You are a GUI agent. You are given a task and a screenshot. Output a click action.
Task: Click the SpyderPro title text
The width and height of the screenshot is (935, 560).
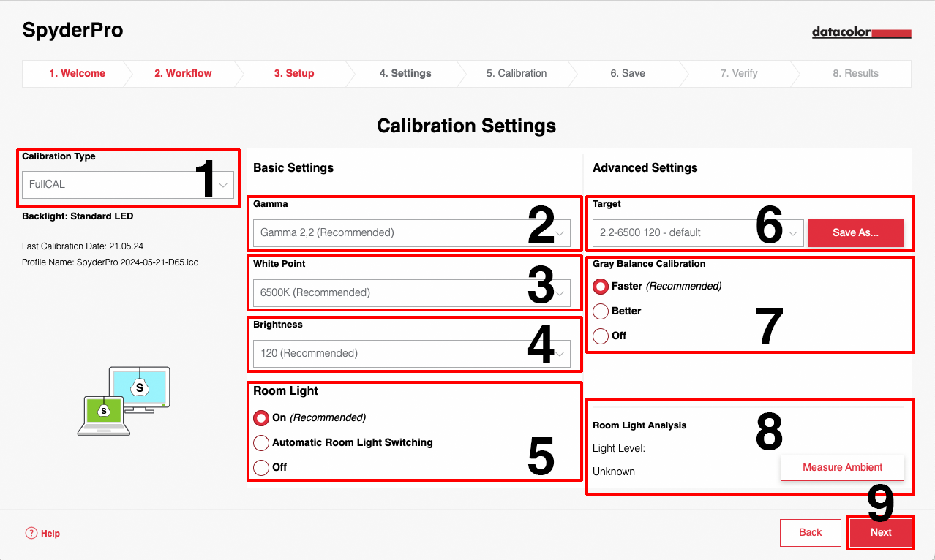72,30
